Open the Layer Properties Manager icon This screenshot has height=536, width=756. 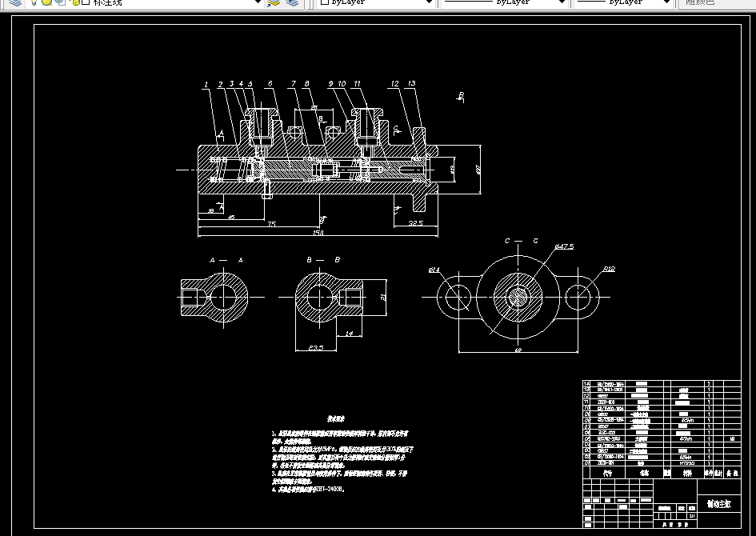tap(15, 2)
